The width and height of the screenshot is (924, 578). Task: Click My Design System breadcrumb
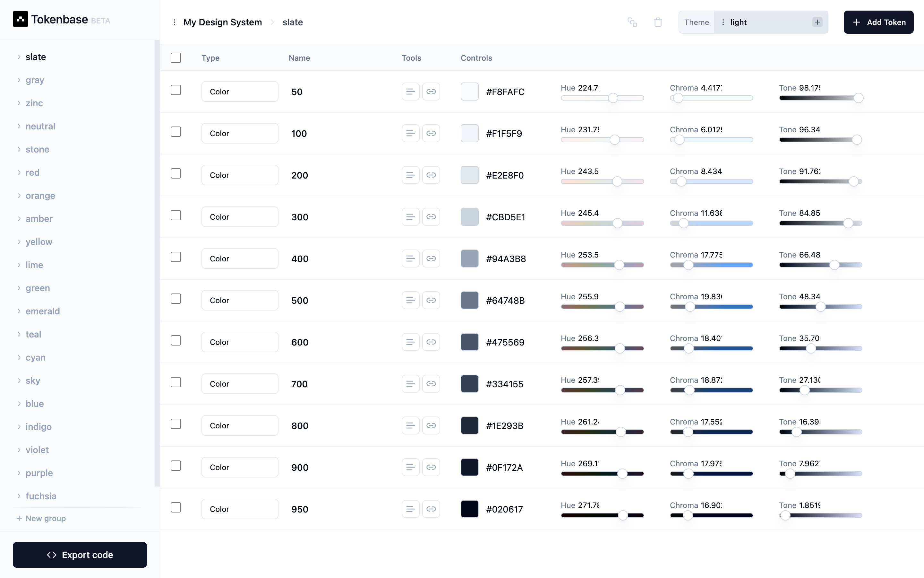223,22
